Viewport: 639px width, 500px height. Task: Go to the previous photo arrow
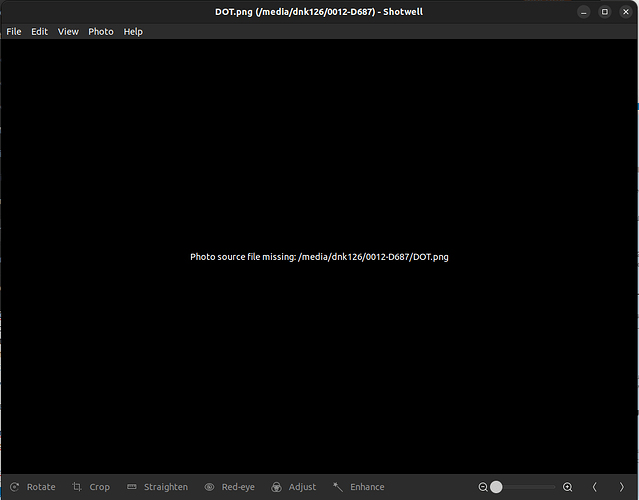pyautogui.click(x=595, y=487)
